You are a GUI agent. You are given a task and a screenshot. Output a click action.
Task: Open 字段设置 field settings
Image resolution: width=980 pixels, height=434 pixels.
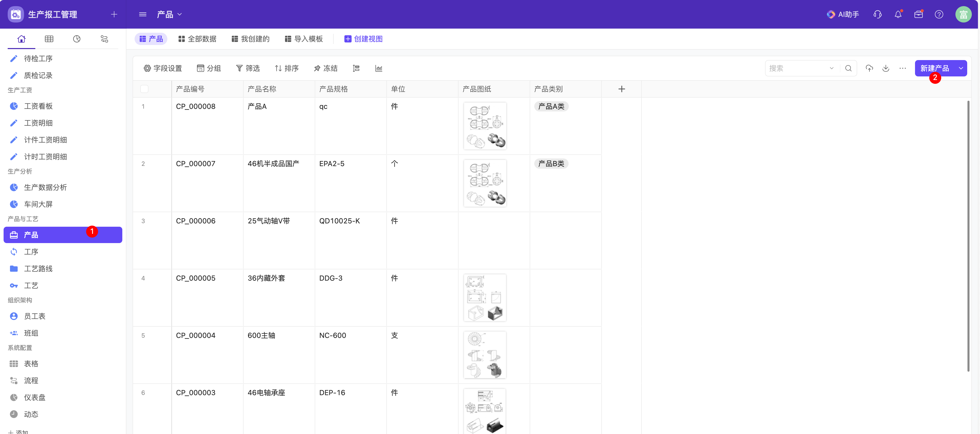point(163,68)
